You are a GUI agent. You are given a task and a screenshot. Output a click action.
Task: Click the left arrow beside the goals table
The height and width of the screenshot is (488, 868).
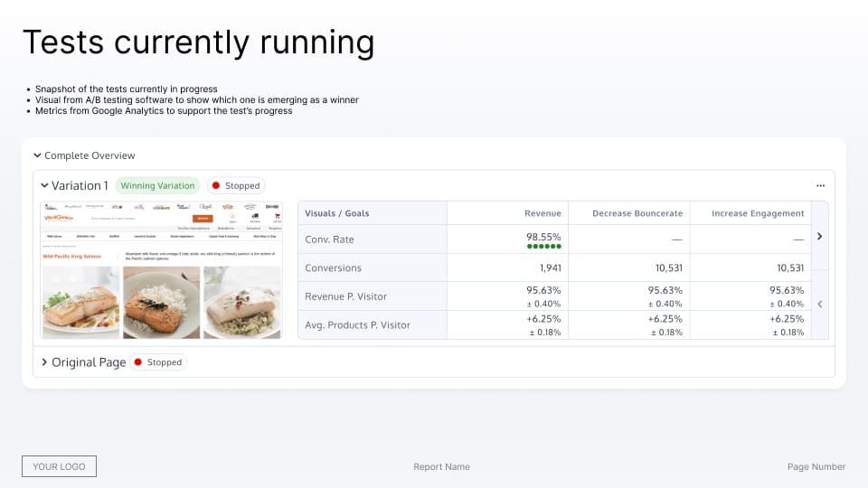[819, 305]
